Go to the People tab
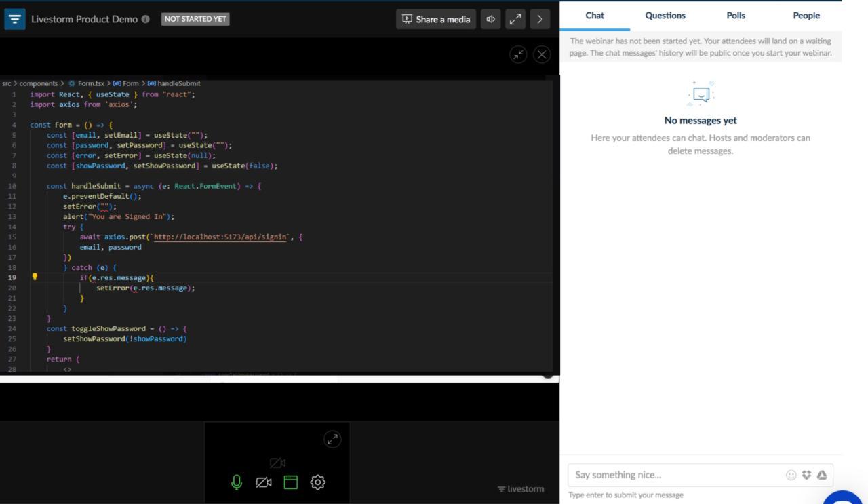 pyautogui.click(x=806, y=16)
